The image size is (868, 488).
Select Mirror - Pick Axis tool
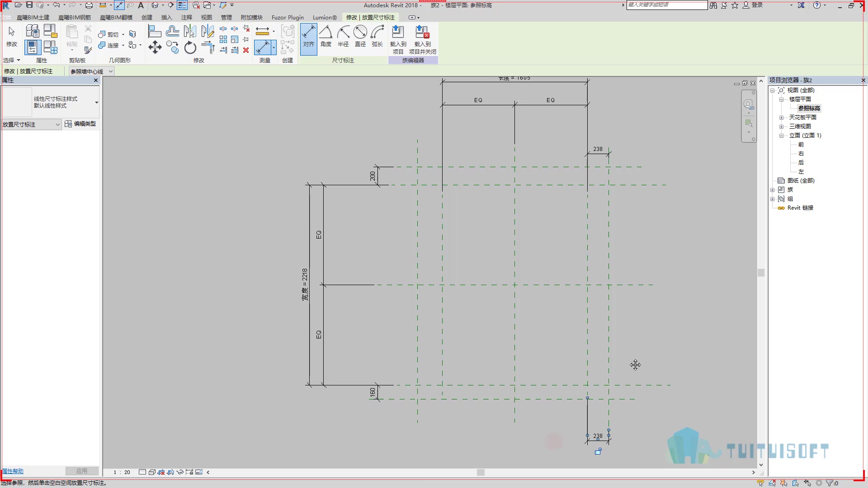[x=190, y=31]
